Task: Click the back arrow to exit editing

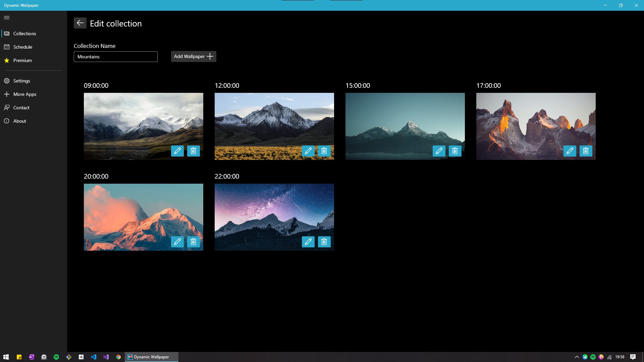Action: tap(79, 23)
